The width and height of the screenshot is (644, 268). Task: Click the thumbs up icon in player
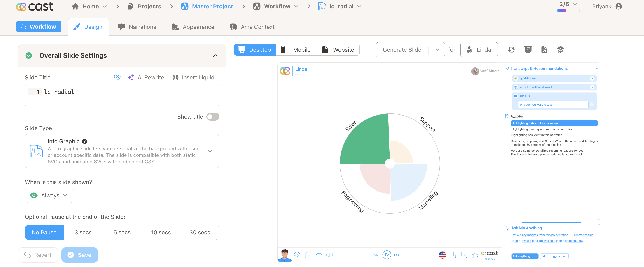click(475, 255)
